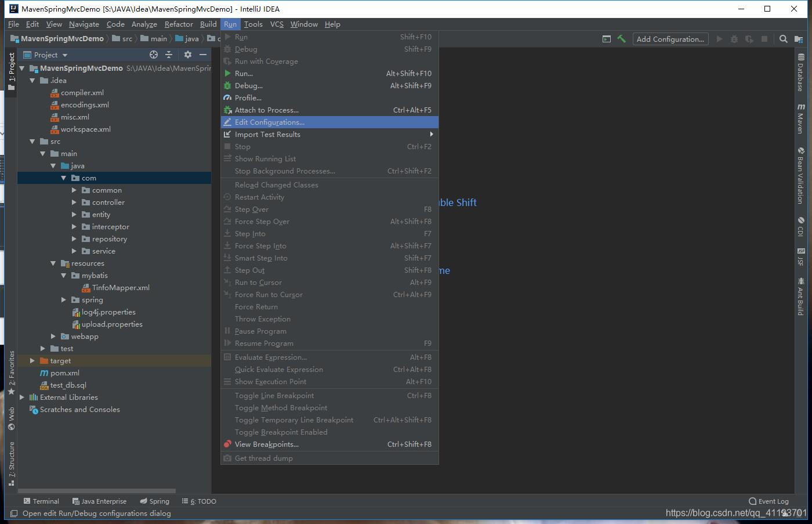
Task: Hide the Project panel with minus icon
Action: pyautogui.click(x=203, y=55)
